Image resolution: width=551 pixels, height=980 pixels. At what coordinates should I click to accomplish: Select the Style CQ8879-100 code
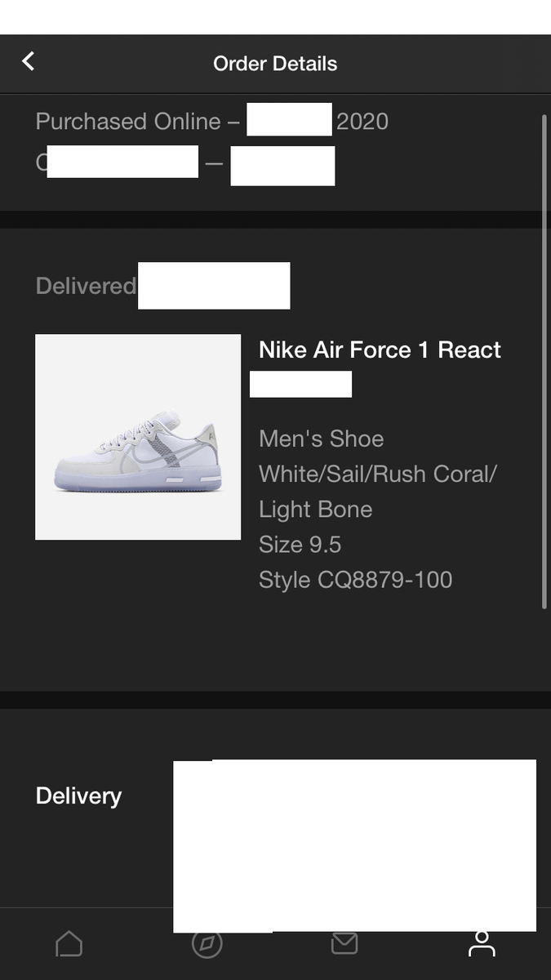(x=355, y=580)
